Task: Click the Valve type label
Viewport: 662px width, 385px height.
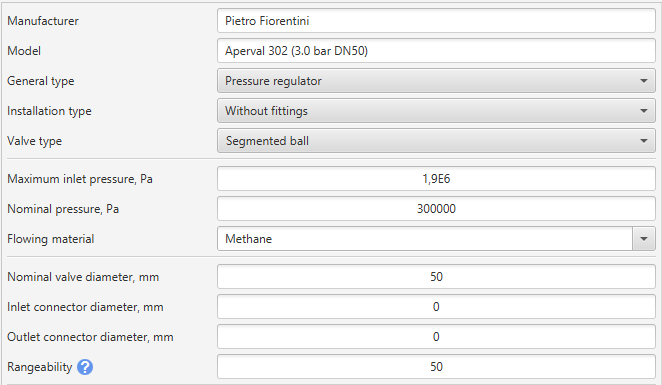Action: point(34,141)
